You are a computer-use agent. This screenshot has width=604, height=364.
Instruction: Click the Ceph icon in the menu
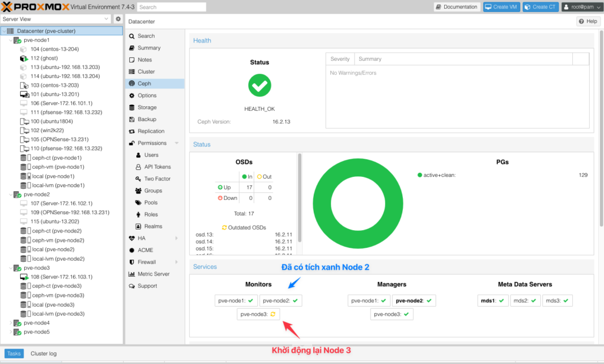[132, 84]
